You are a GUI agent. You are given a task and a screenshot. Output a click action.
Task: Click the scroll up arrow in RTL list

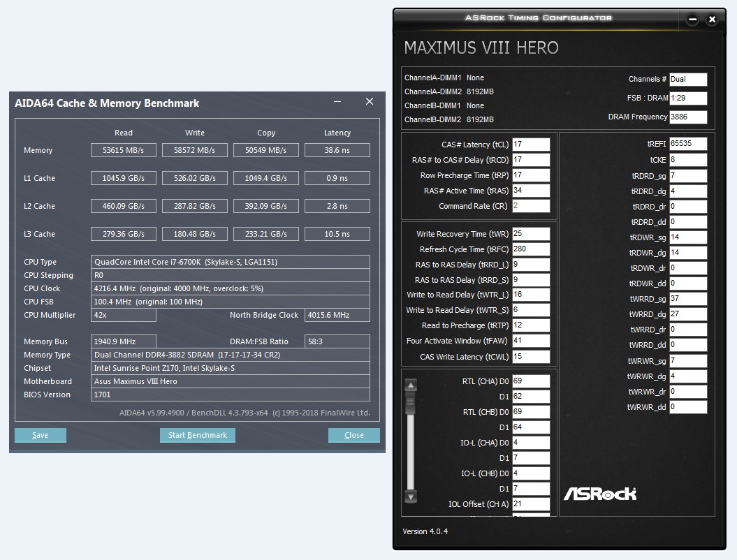[x=411, y=385]
